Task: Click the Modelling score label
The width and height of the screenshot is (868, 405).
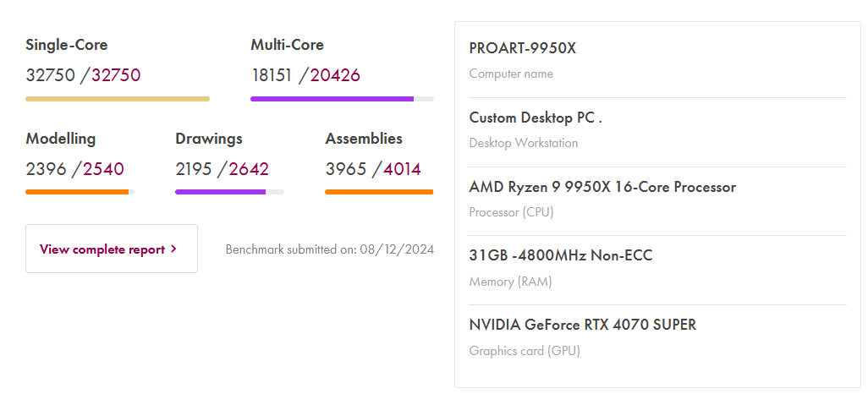Action: click(61, 139)
